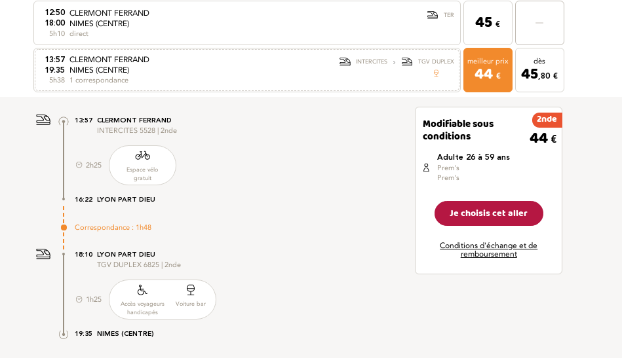Click the INTERCITES train icon in summary row

[345, 62]
